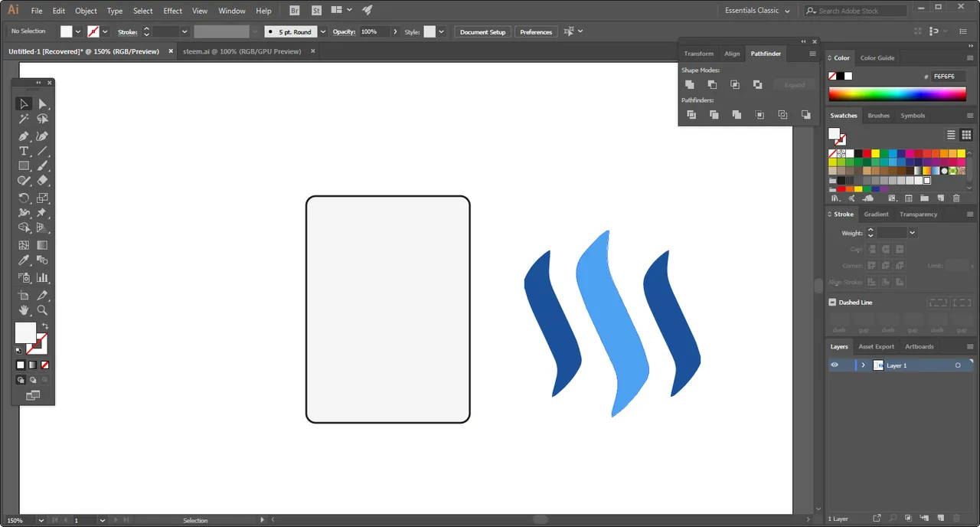The height and width of the screenshot is (527, 980).
Task: Click the Unite shape mode in Pathfinder
Action: (x=690, y=84)
